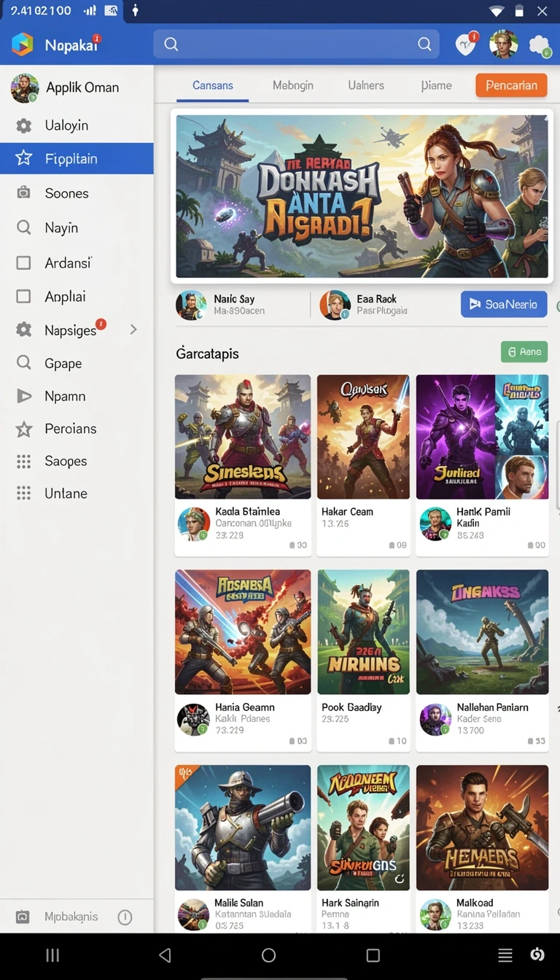This screenshot has height=980, width=560.
Task: Open Hania Geamn publisher avatar
Action: tap(194, 720)
